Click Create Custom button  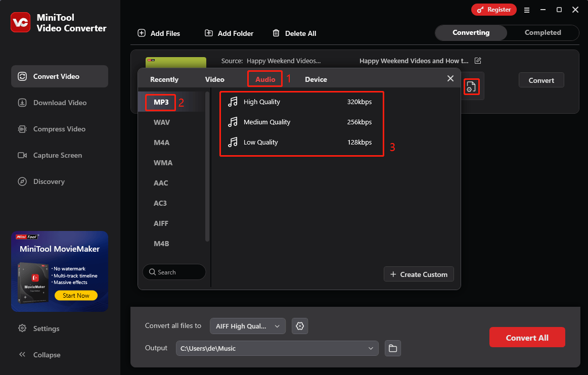pyautogui.click(x=419, y=274)
